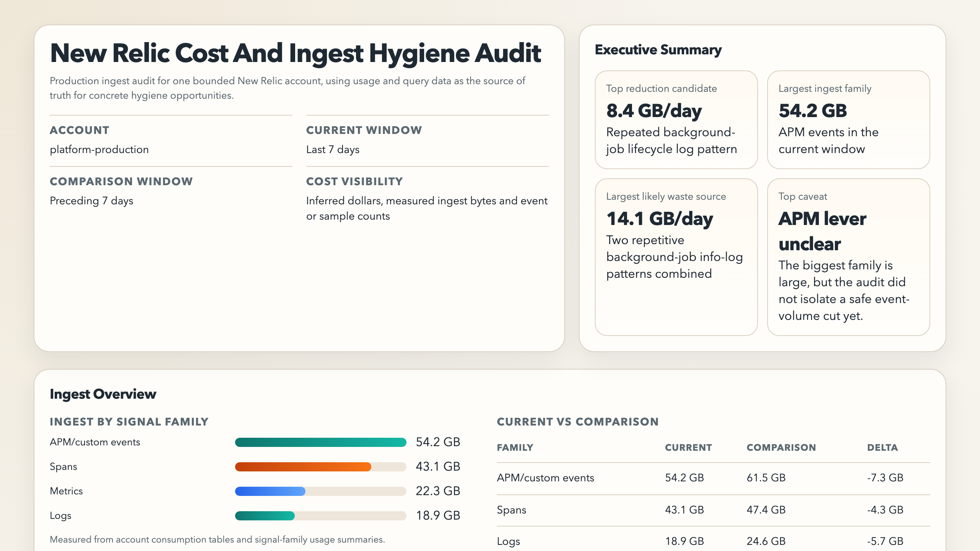Screen dimensions: 980x551
Task: Click the -4.3 GB delta cell
Action: pyautogui.click(x=885, y=510)
